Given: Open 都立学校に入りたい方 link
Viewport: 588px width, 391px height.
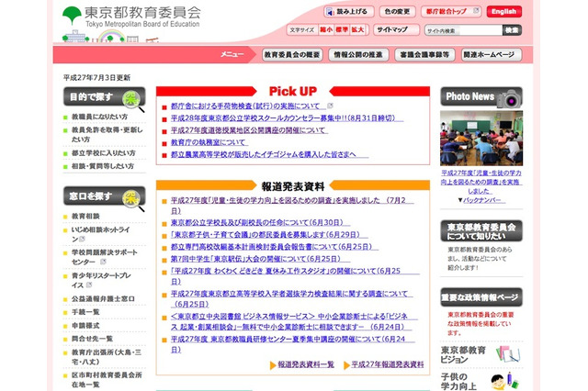Looking at the screenshot, I should tap(104, 153).
